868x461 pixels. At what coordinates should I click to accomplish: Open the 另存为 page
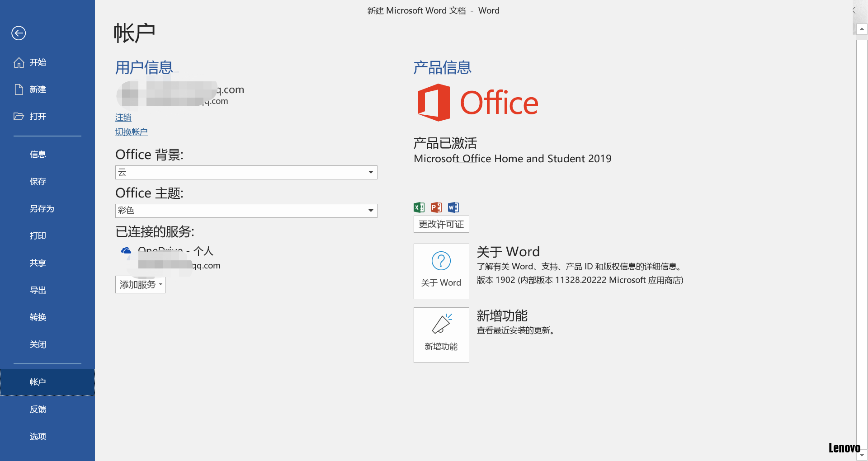47,209
